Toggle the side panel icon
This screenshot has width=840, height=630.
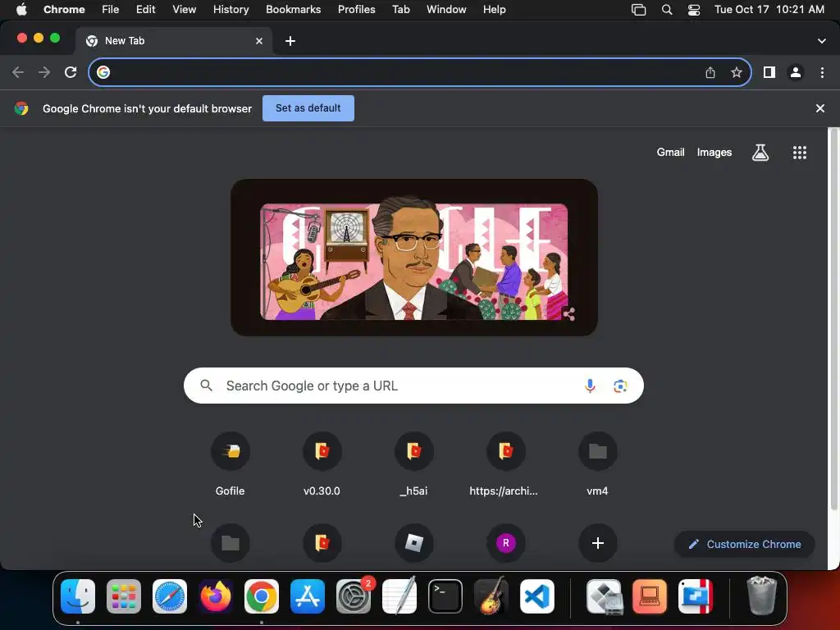tap(769, 72)
